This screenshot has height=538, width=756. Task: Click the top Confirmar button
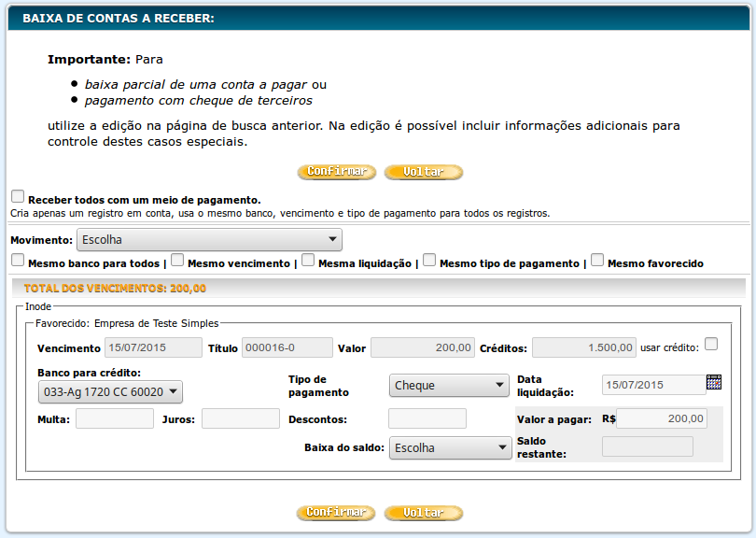tap(336, 173)
